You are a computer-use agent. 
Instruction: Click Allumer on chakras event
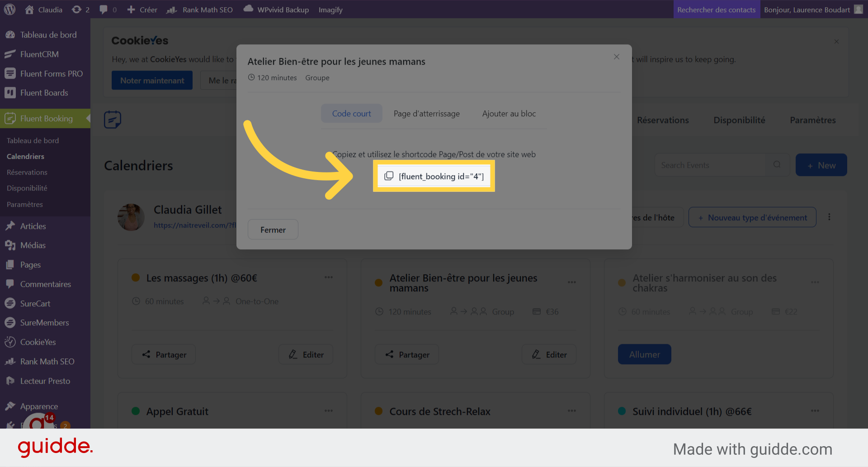click(x=645, y=354)
